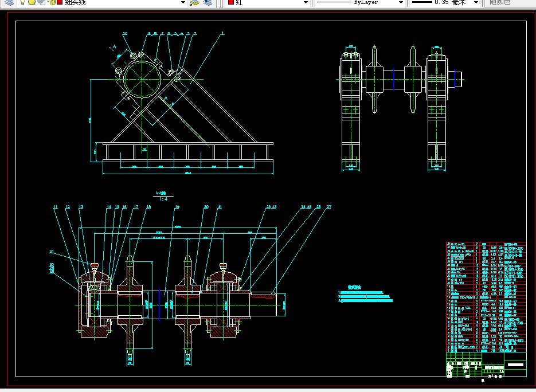Open the ByLayer linetype dropdown
536x392 pixels.
pyautogui.click(x=359, y=2)
